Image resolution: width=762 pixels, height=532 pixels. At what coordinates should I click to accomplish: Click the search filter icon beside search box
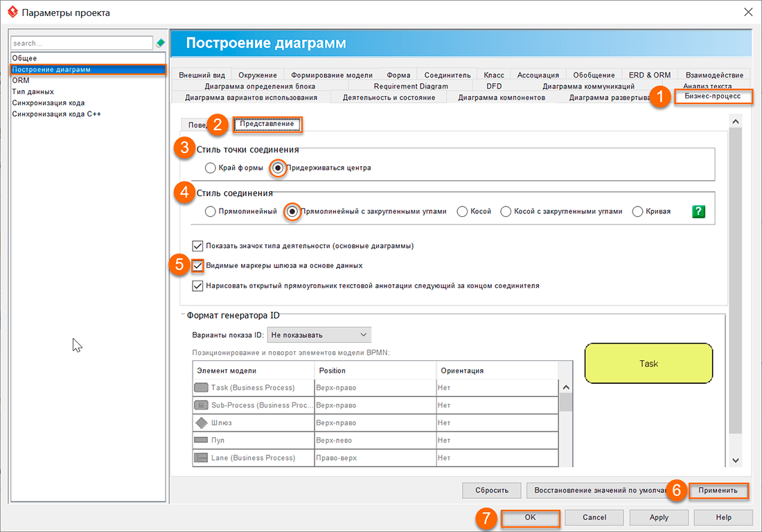tap(161, 44)
